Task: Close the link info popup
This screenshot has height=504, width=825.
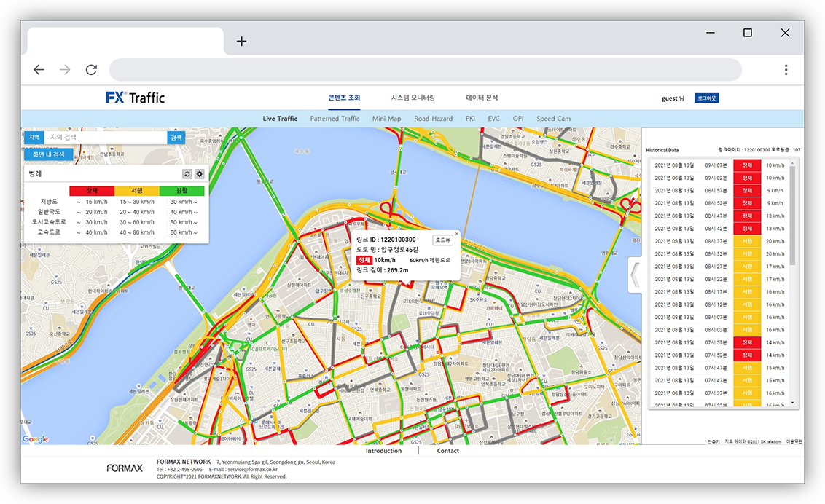Action: (x=457, y=234)
